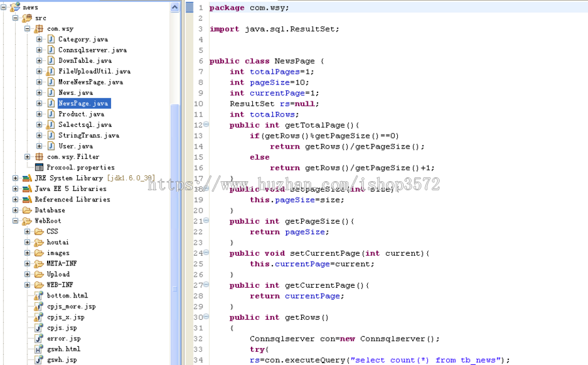Screen dimensions: 588x365
Task: Expand the Category.java node
Action: tap(39, 39)
